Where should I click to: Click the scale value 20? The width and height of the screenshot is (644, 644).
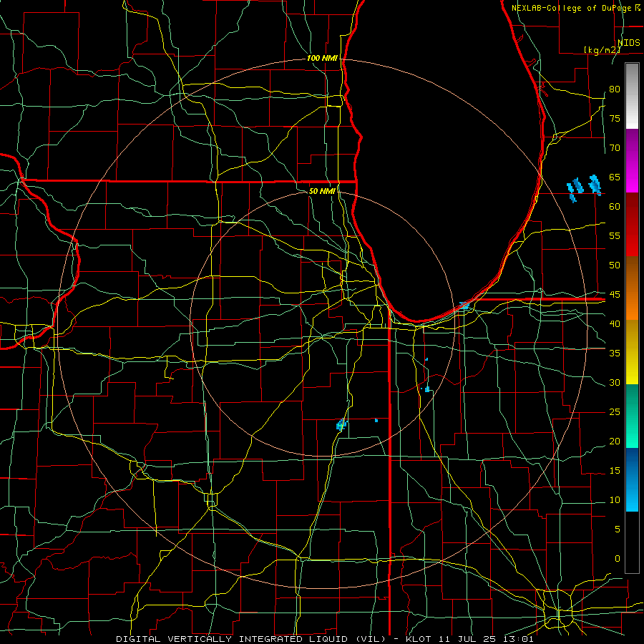point(615,441)
